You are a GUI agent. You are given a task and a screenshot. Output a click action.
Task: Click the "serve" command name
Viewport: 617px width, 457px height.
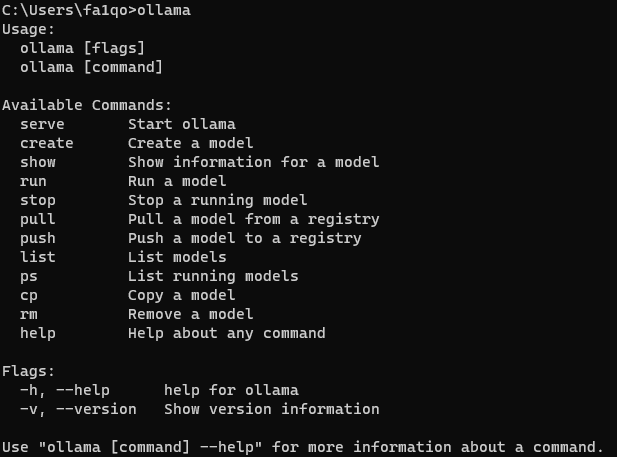point(42,124)
